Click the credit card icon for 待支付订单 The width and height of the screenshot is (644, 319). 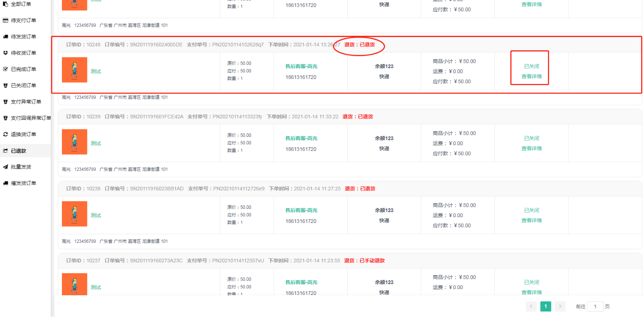pos(5,20)
